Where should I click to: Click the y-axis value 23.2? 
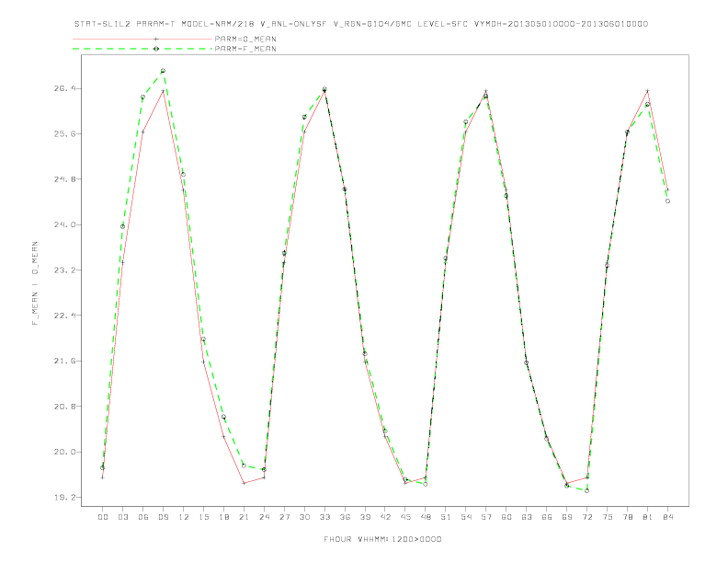(64, 270)
